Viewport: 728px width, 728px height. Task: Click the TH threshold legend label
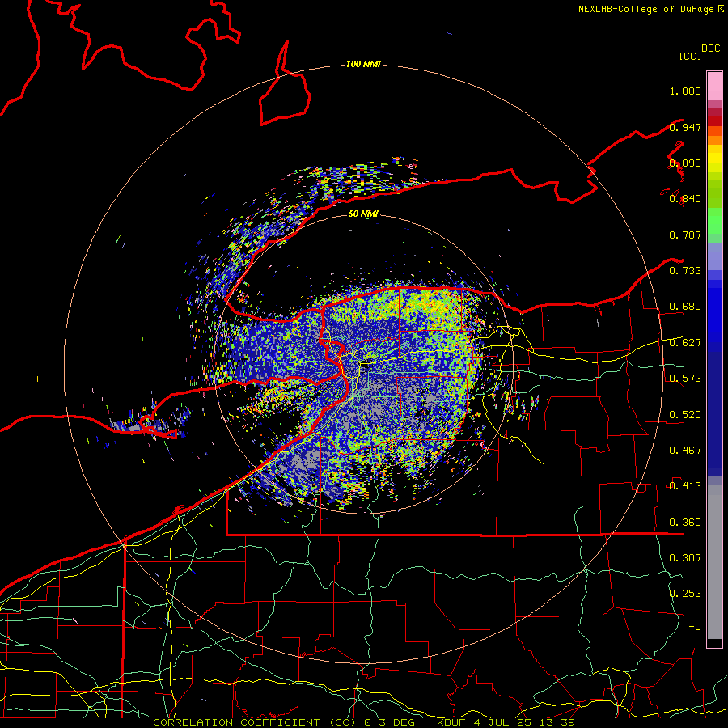coord(695,630)
